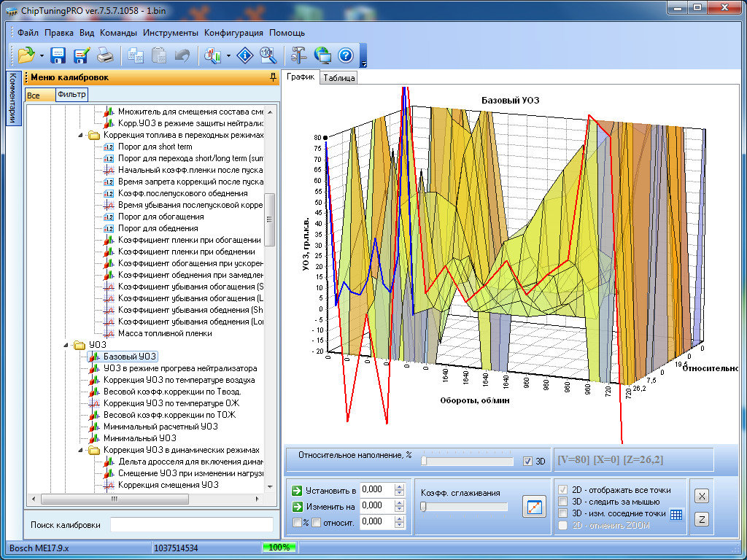Image resolution: width=747 pixels, height=560 pixels.
Task: Open settings via hammer and wrench icon
Action: (299, 55)
